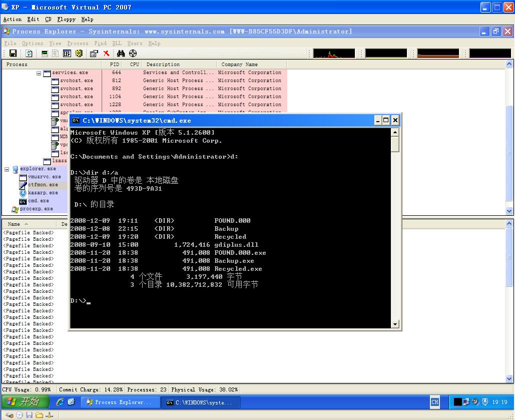This screenshot has width=515, height=420.
Task: Collapse the services.exe tree node
Action: pyautogui.click(x=39, y=73)
